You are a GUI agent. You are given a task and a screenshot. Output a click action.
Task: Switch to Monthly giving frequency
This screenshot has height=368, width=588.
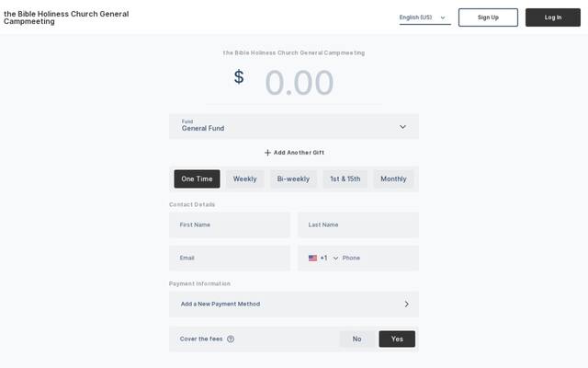[x=393, y=179]
